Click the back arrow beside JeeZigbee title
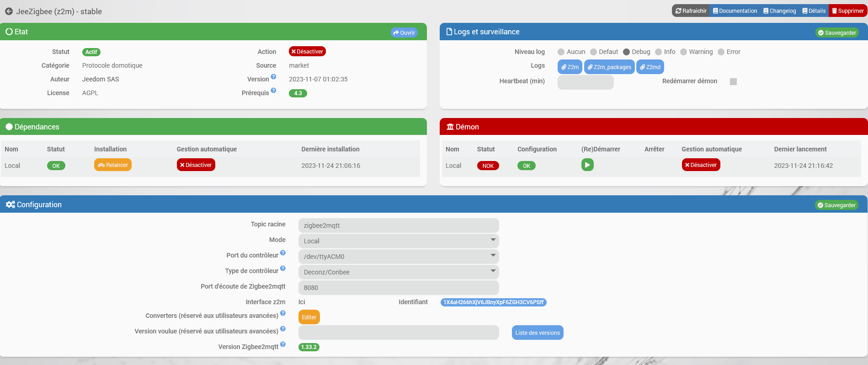 click(9, 11)
